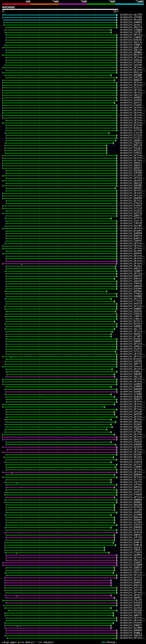The height and width of the screenshot is (644, 146).
Task: Select the UniRef100_Q6PB87 label
Action: click(x=131, y=98)
